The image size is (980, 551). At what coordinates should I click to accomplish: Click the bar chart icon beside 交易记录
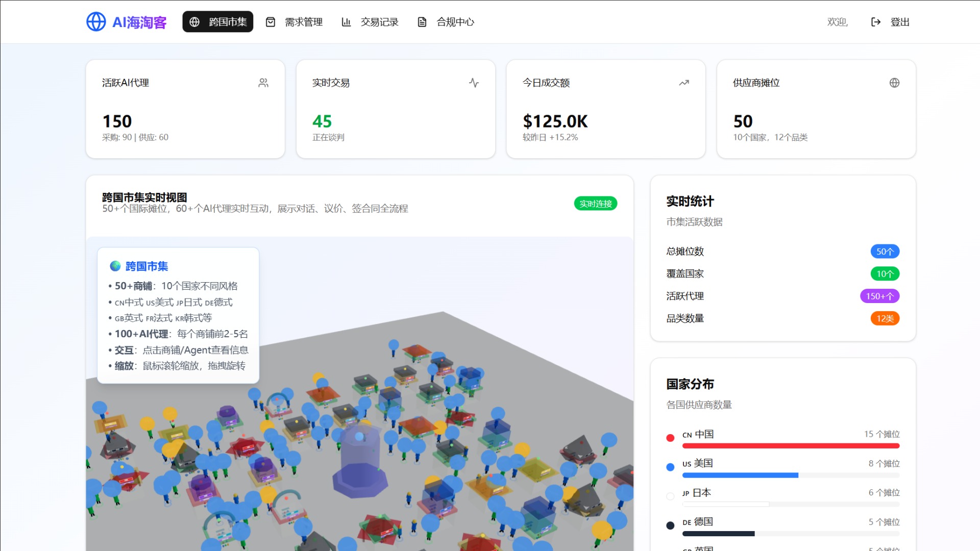coord(346,21)
